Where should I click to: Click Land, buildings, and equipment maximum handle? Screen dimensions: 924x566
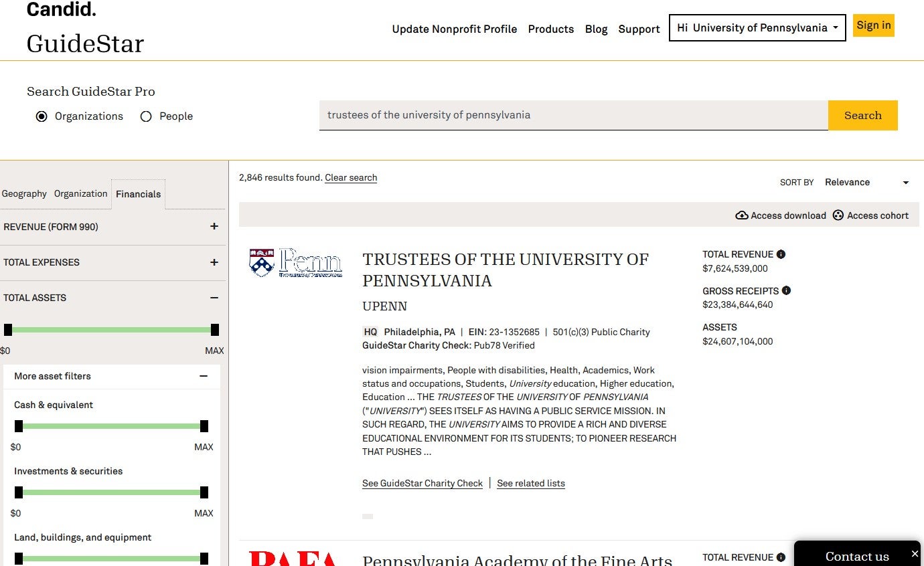(x=204, y=559)
